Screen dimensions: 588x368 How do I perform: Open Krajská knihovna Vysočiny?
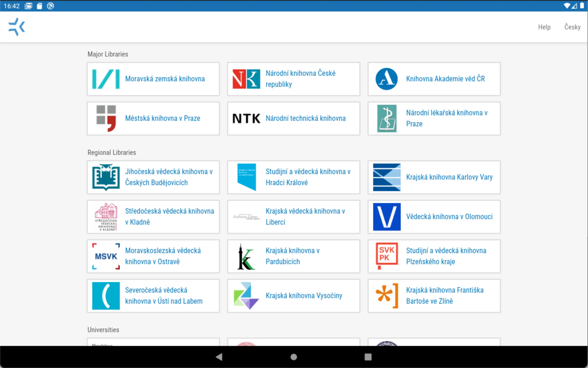click(304, 296)
